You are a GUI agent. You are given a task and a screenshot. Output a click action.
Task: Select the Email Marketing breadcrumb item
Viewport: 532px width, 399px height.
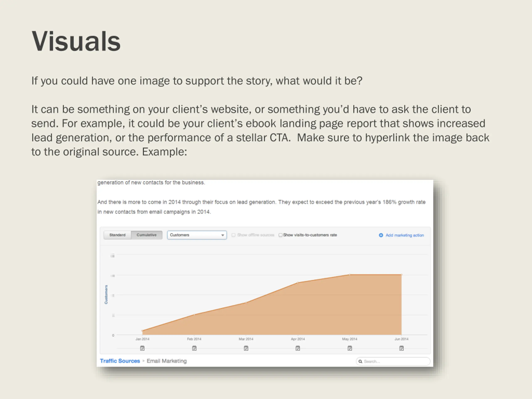click(x=167, y=361)
